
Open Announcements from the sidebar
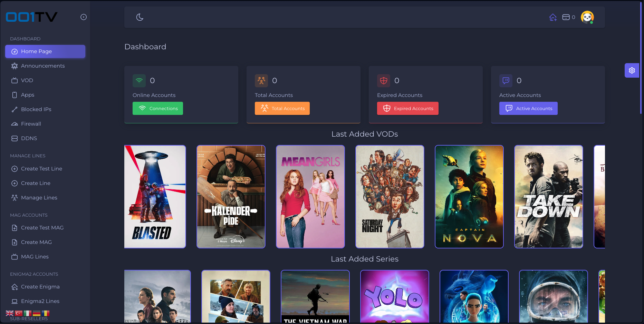tap(45, 66)
